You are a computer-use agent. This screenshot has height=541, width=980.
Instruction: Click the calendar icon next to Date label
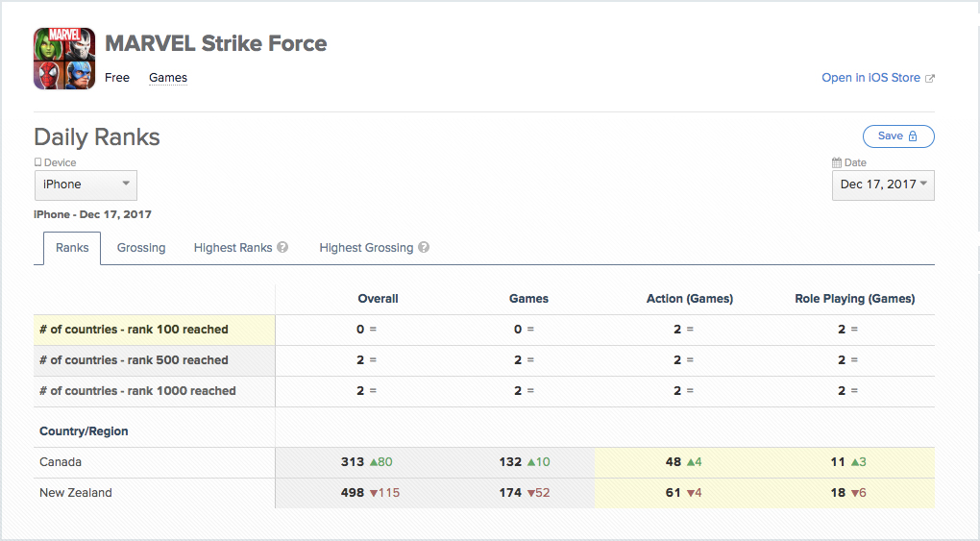click(x=837, y=163)
